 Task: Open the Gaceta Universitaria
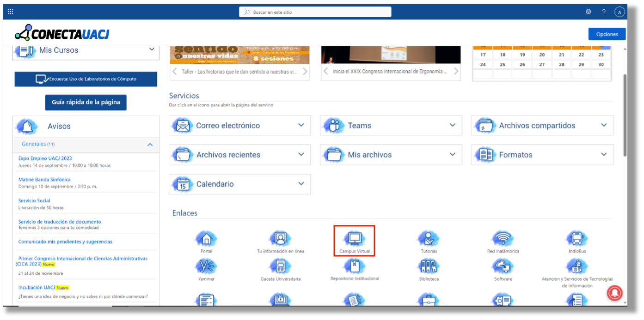(x=280, y=267)
